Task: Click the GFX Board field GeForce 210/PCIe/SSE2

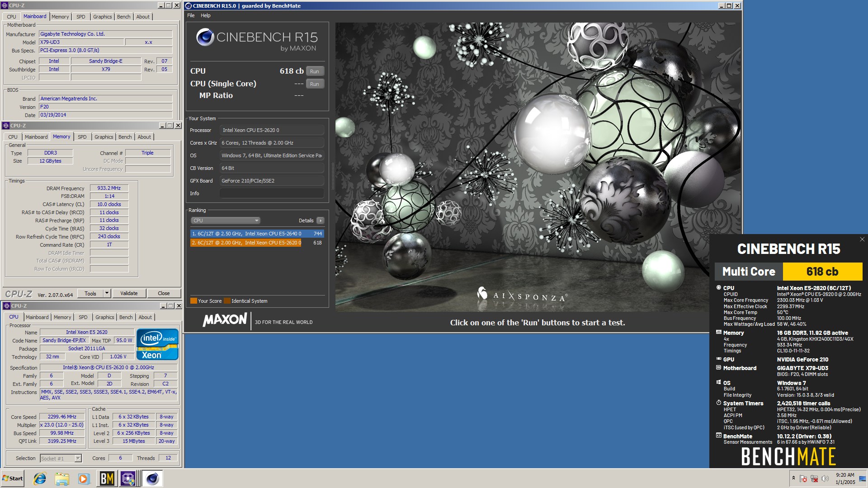Action: click(x=272, y=181)
